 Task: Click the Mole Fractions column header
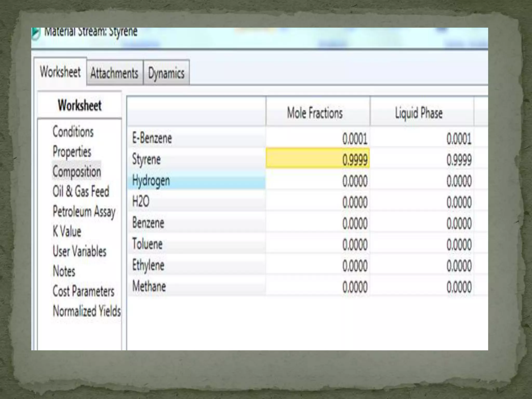click(x=315, y=113)
